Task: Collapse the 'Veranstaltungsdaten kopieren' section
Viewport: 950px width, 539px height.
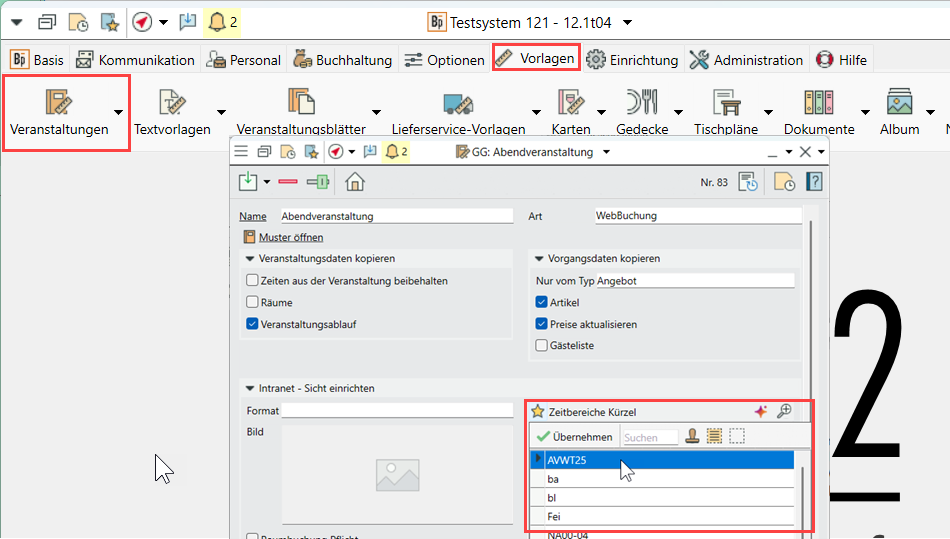Action: [250, 258]
